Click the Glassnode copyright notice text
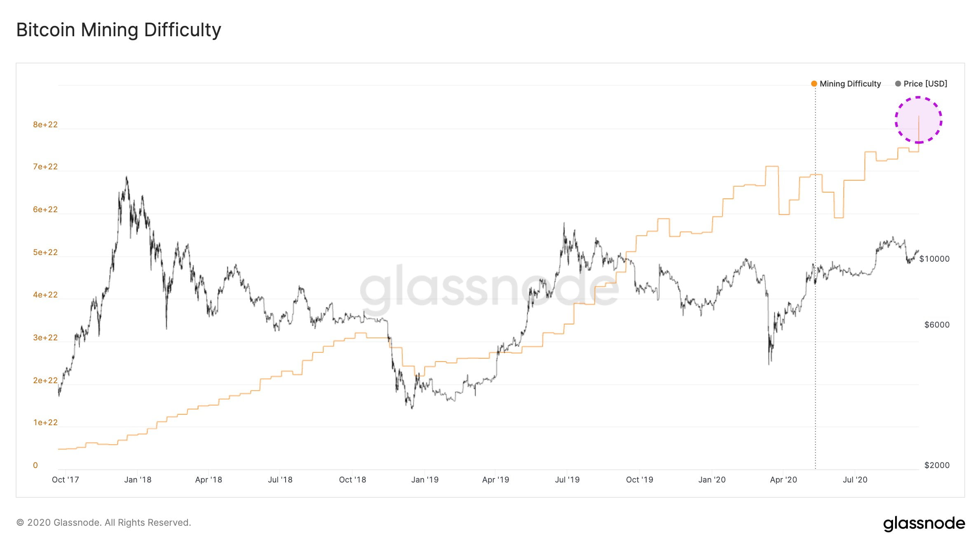The width and height of the screenshot is (980, 548). tap(103, 522)
